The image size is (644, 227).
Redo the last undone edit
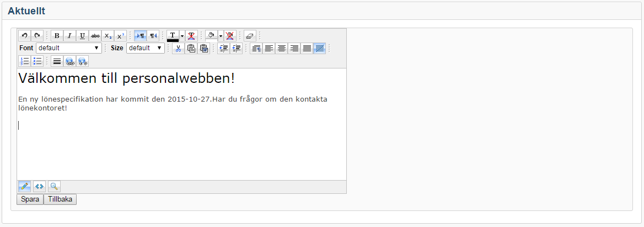[37, 35]
